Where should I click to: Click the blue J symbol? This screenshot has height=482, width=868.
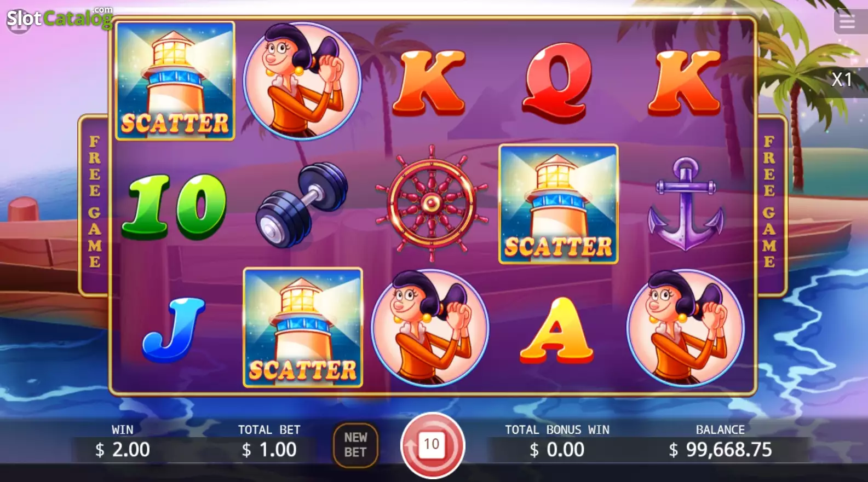click(x=173, y=330)
